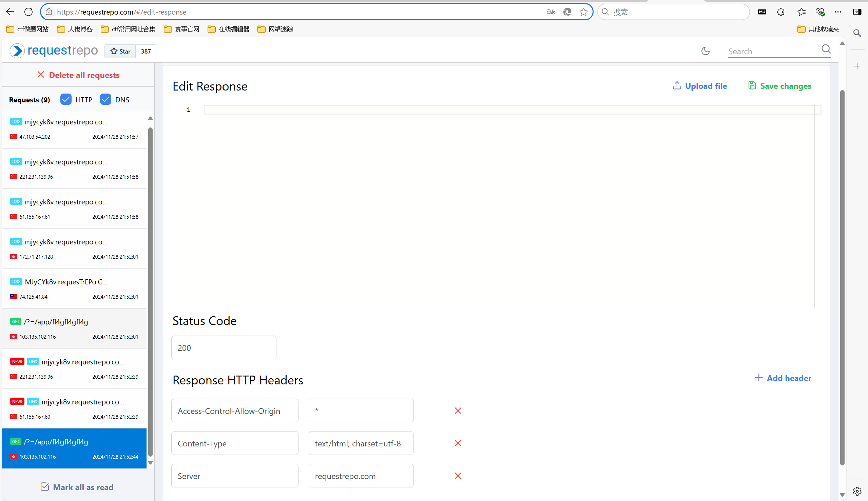Image resolution: width=868 pixels, height=501 pixels.
Task: Select the MJyCYk8v DNS request from 74.125.41.84
Action: tap(74, 288)
